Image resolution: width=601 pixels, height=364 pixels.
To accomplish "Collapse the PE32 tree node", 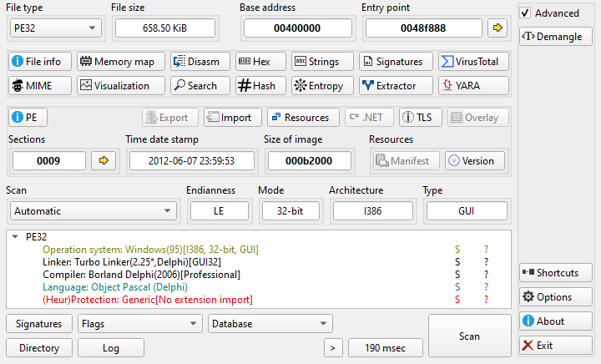I will [x=15, y=236].
